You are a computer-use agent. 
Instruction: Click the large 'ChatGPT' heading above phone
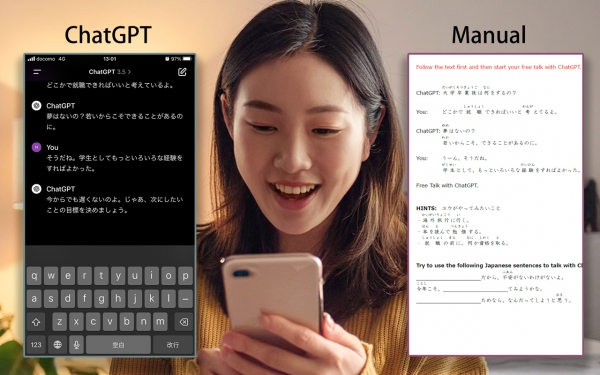108,35
